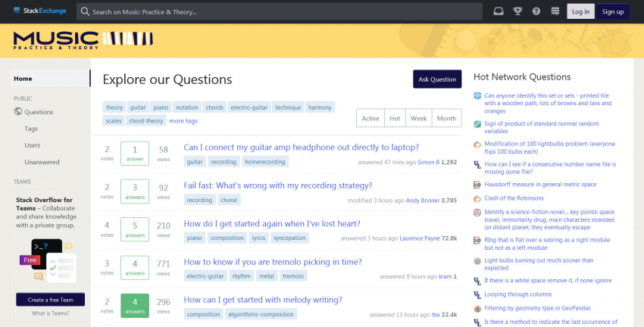Open the 'more tags' link
The height and width of the screenshot is (327, 644).
click(x=183, y=121)
